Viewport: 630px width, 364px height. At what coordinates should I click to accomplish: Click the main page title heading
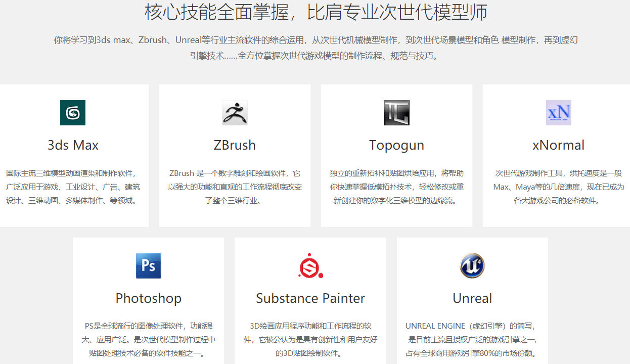[x=316, y=12]
